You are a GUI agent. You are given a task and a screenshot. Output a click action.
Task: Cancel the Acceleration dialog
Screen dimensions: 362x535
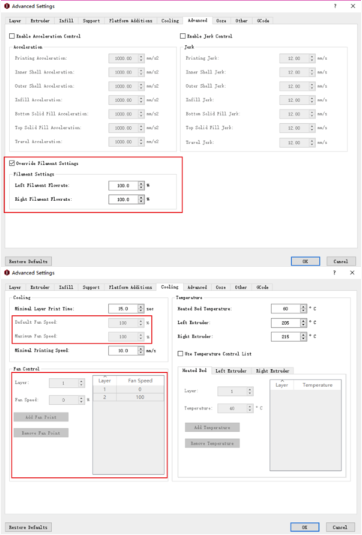341,261
